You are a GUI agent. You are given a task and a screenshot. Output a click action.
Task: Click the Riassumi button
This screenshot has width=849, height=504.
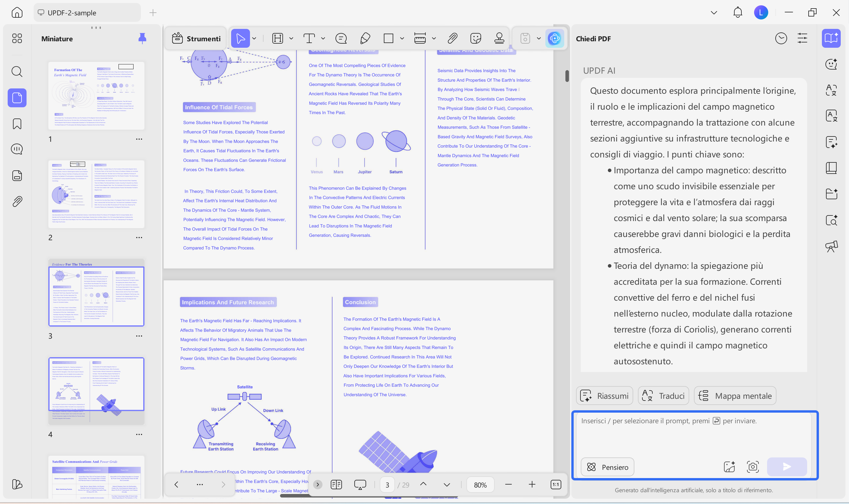point(605,396)
